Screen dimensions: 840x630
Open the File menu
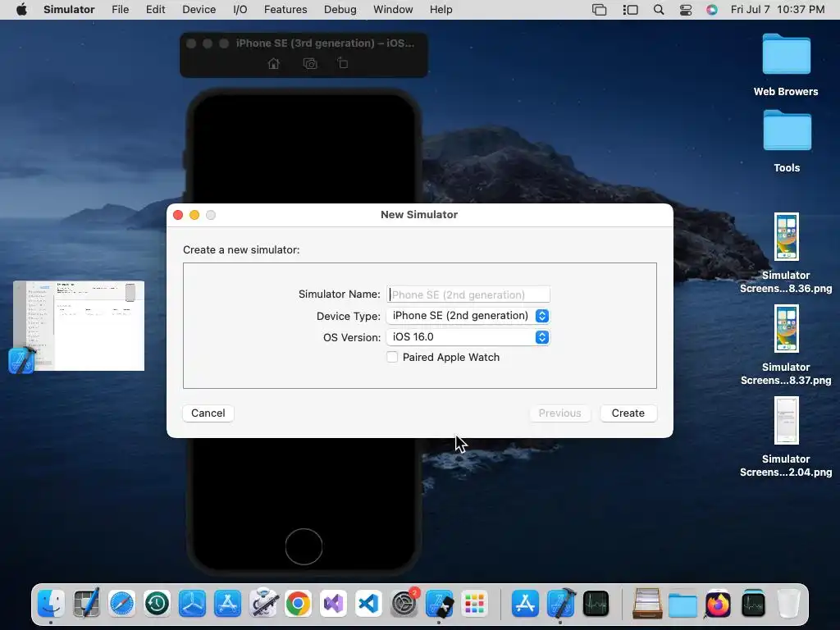(120, 10)
